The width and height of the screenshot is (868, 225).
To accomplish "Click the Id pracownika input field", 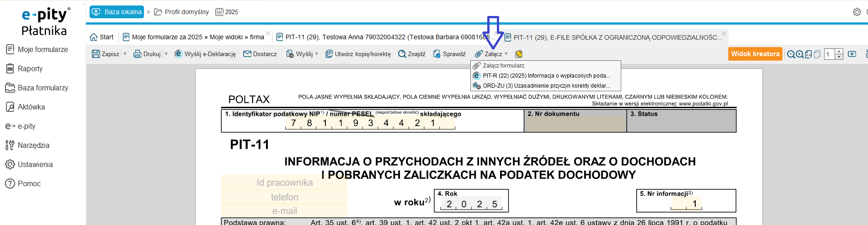I will pos(284,183).
